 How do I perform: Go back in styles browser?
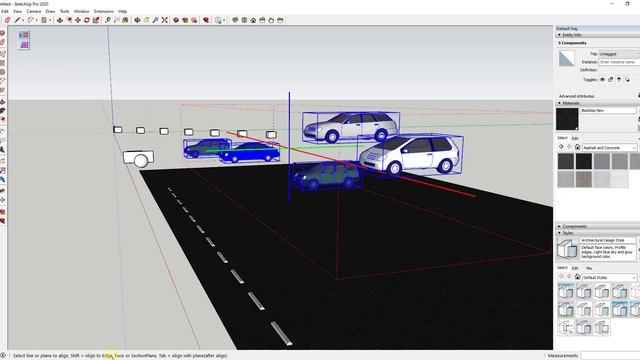click(x=561, y=277)
